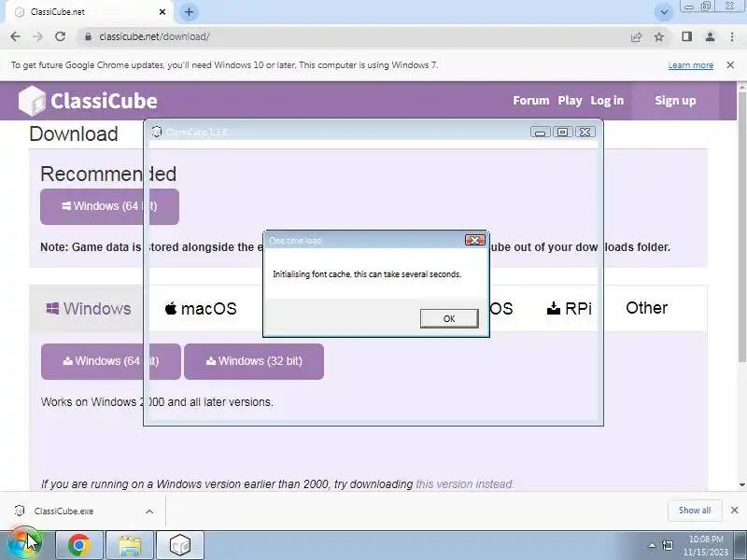
Task: Click the forward navigation arrow
Action: click(x=37, y=36)
